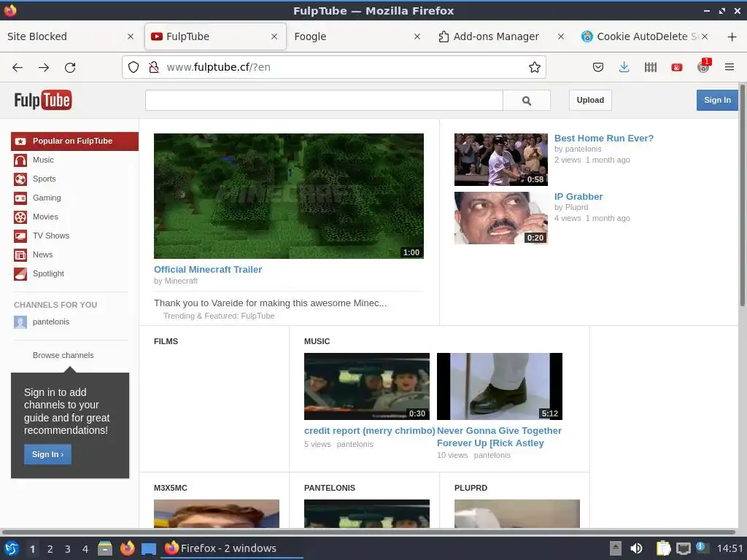
Task: Go back using browser back arrow
Action: point(18,67)
